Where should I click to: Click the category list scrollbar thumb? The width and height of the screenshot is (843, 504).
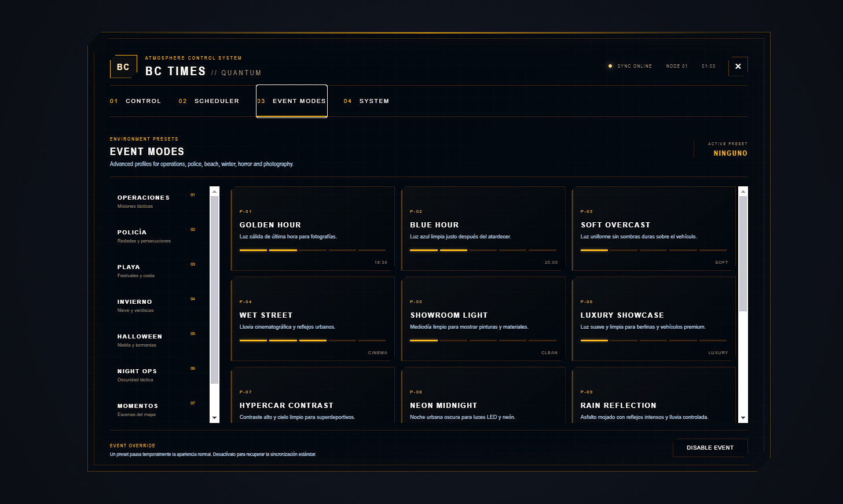pyautogui.click(x=215, y=290)
